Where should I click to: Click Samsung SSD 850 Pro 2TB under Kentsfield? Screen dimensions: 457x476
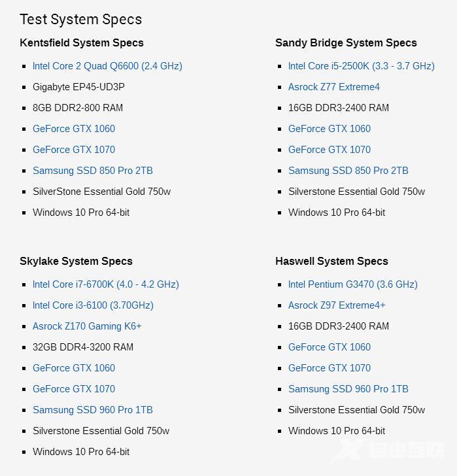(93, 171)
